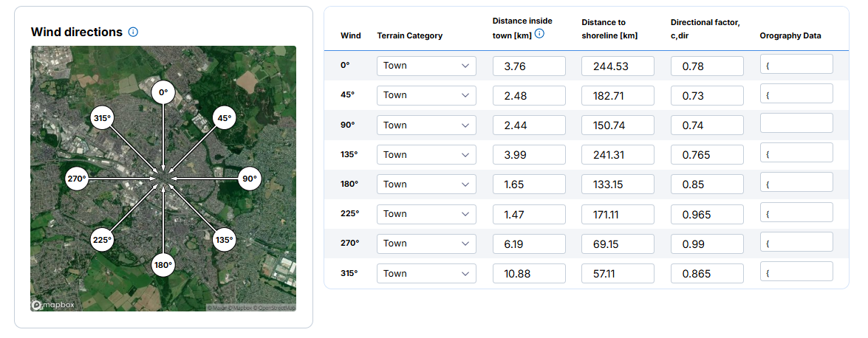Click the Directional factor, c,dir header

click(x=705, y=29)
